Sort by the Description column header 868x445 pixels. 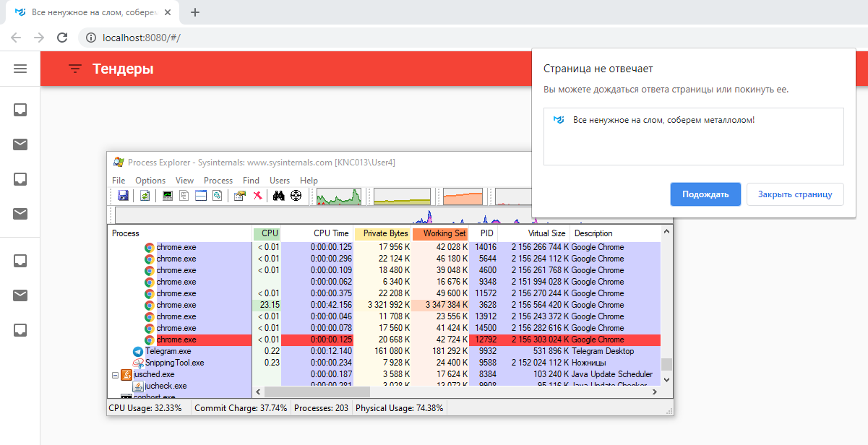[615, 233]
